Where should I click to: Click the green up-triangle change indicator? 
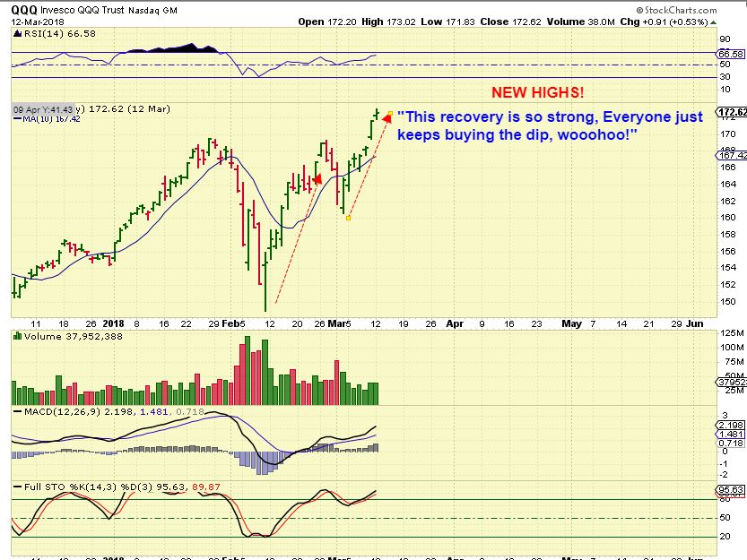[x=713, y=22]
